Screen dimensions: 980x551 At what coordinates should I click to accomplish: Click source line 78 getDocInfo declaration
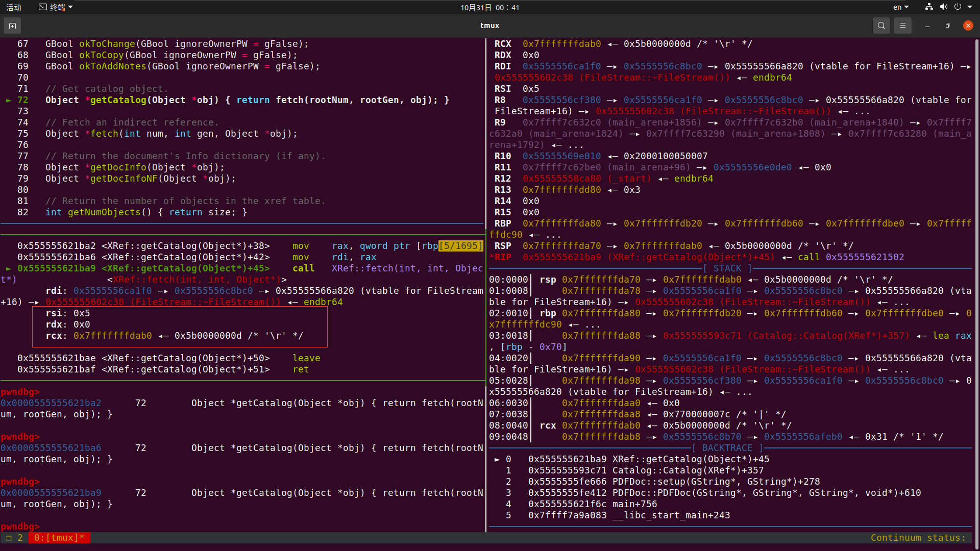click(135, 167)
